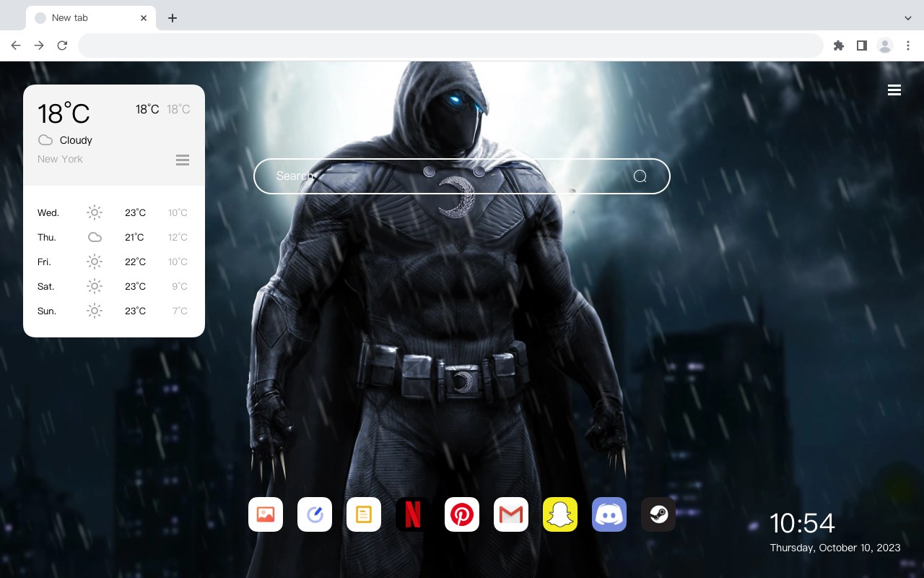Click Friday's sunny forecast icon
This screenshot has width=924, height=578.
click(95, 262)
